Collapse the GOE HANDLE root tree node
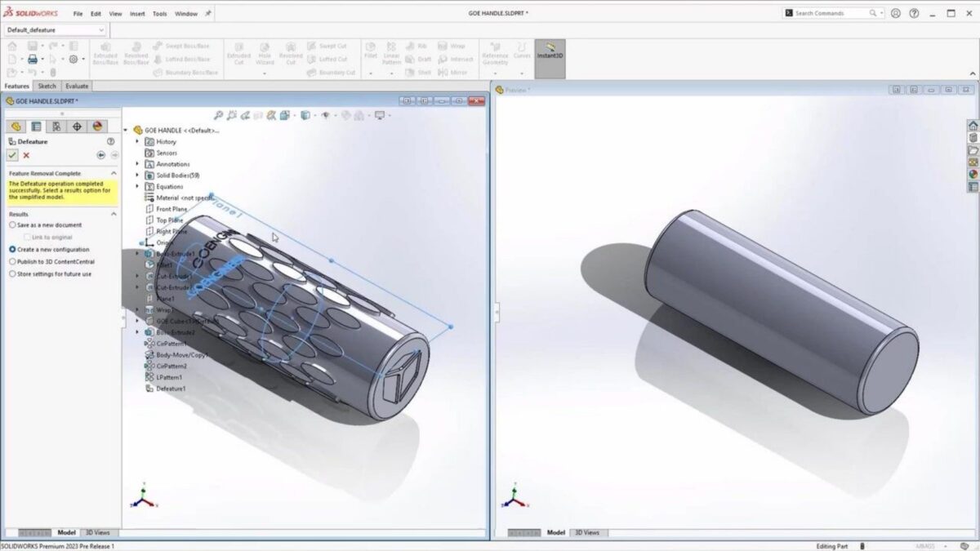This screenshot has height=551, width=980. (x=126, y=130)
